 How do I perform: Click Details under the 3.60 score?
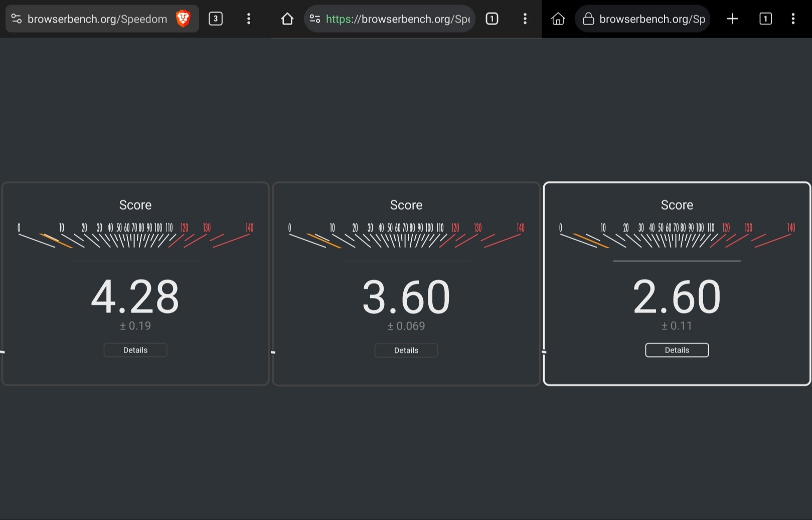(x=406, y=350)
